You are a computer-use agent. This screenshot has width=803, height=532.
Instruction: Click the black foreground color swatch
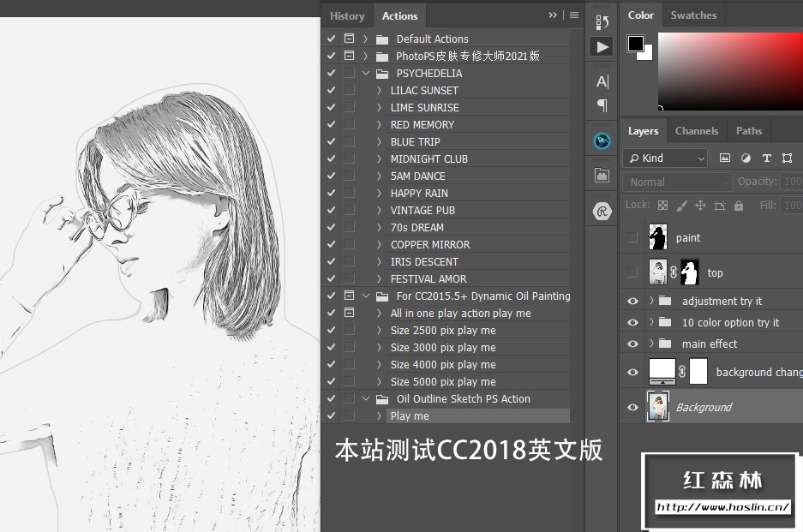pos(636,44)
